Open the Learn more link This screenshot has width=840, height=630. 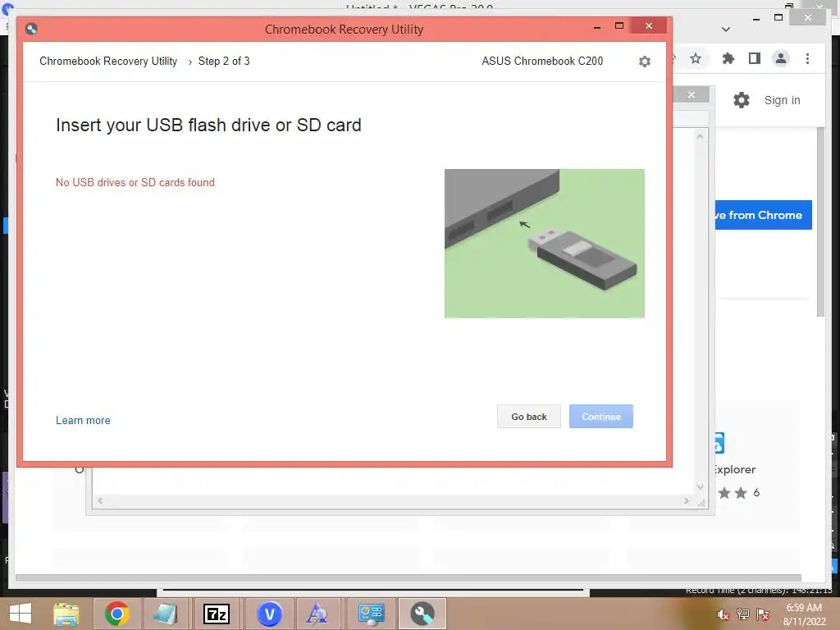[x=83, y=421]
